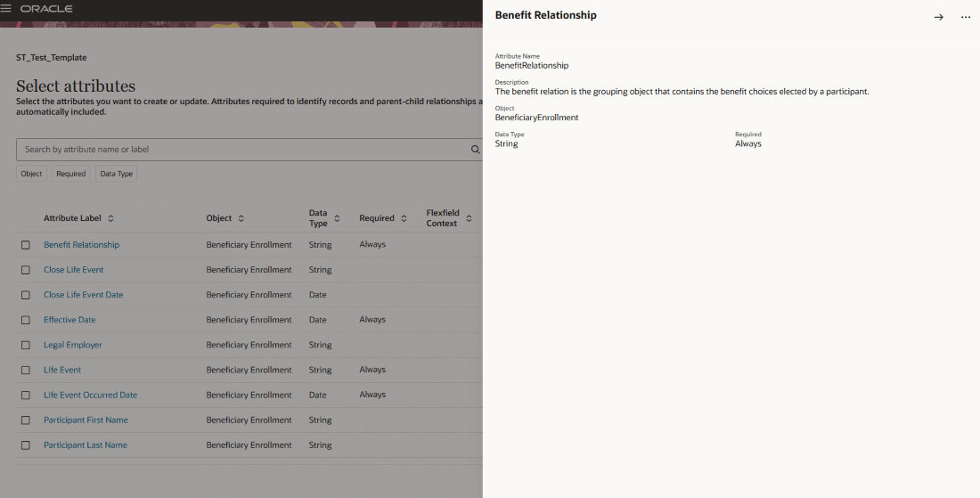This screenshot has height=498, width=980.
Task: Open the Life Event Occurred Date link
Action: pos(90,395)
